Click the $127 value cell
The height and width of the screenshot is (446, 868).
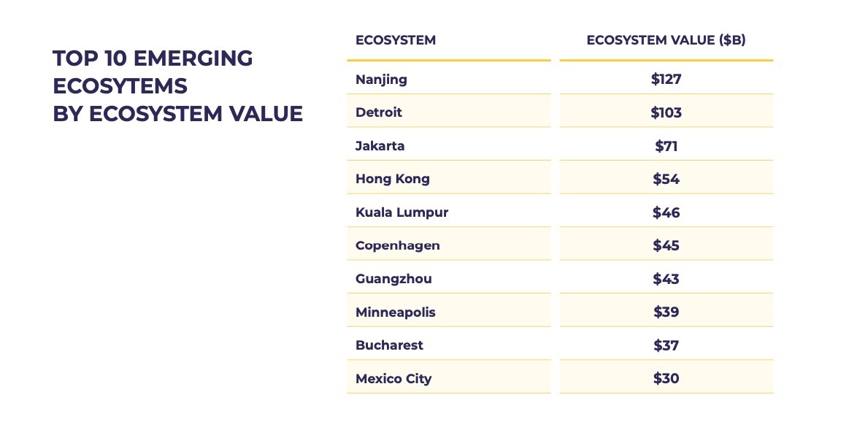[x=666, y=79]
